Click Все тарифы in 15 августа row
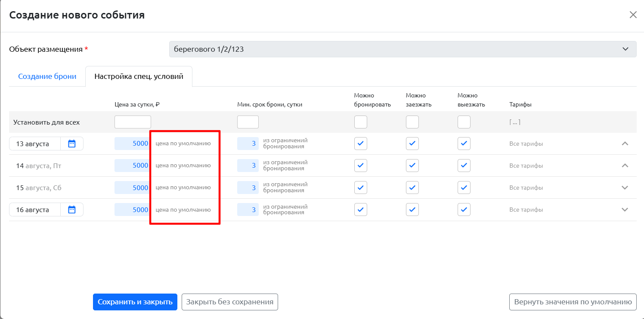The width and height of the screenshot is (644, 319). 526,188
